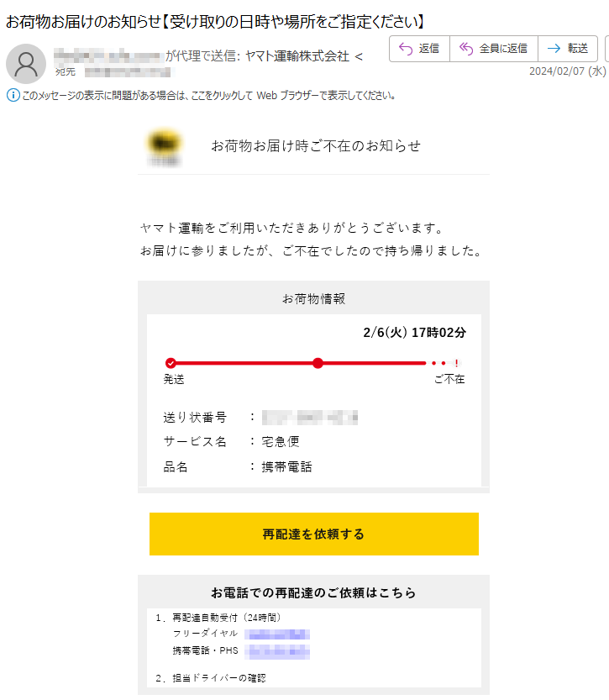This screenshot has width=609, height=700.
Task: Click the 全員に返信 button
Action: 494,48
